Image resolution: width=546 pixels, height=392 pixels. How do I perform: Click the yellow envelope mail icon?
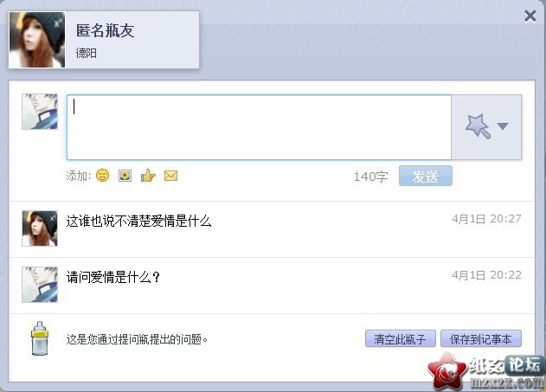171,176
